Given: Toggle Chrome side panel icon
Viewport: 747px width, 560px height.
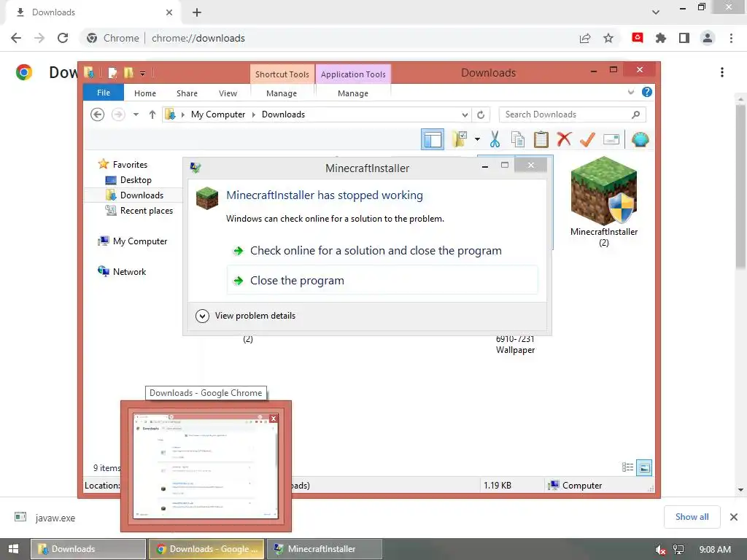Looking at the screenshot, I should [x=684, y=38].
